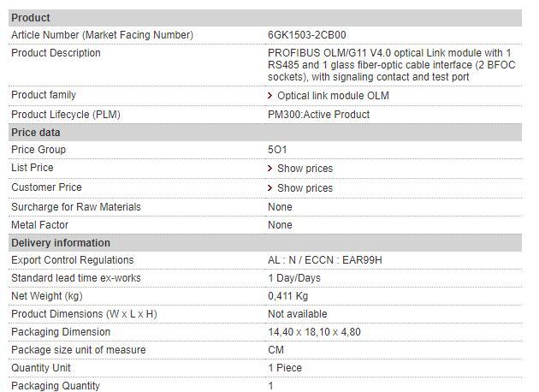Image resolution: width=539 pixels, height=392 pixels.
Task: Click the Surcharge for Raw Materials label
Action: click(x=76, y=207)
